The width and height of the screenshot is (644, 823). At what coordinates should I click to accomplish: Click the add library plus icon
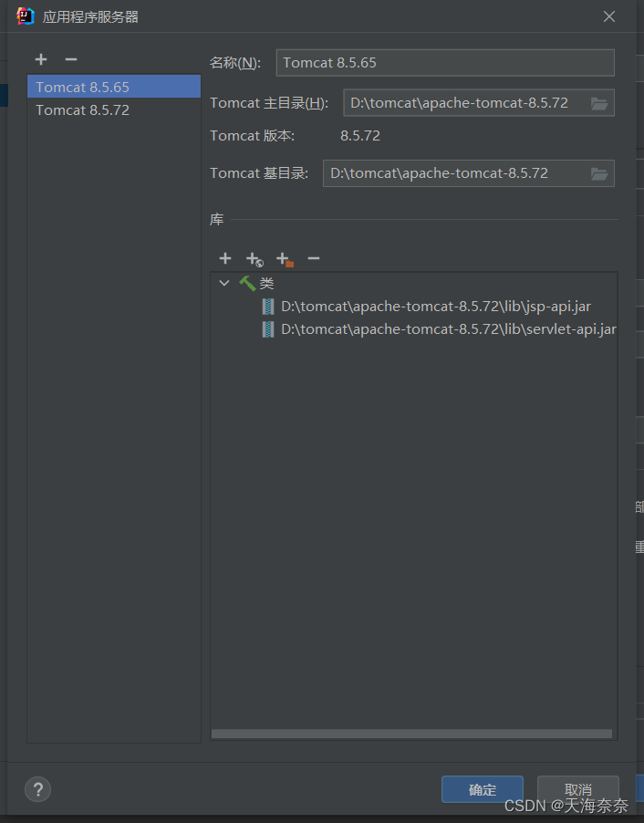[x=225, y=259]
